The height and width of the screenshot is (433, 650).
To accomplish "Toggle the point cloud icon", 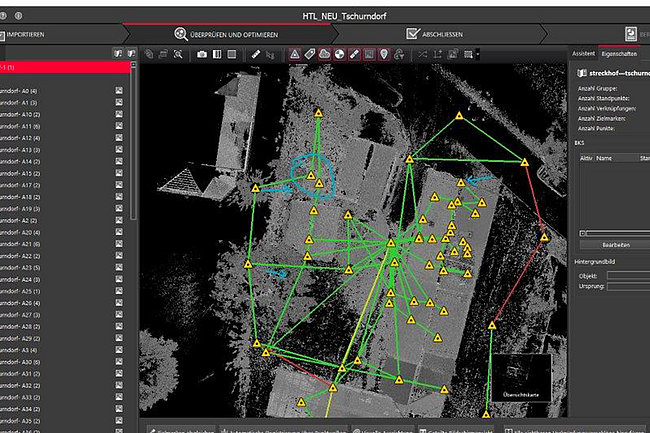I will coord(325,53).
